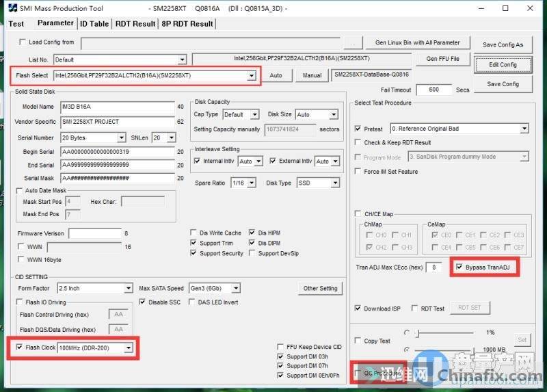Uncheck the Bypass TranADJ checkbox
Screen dimensions: 547x392
459,267
